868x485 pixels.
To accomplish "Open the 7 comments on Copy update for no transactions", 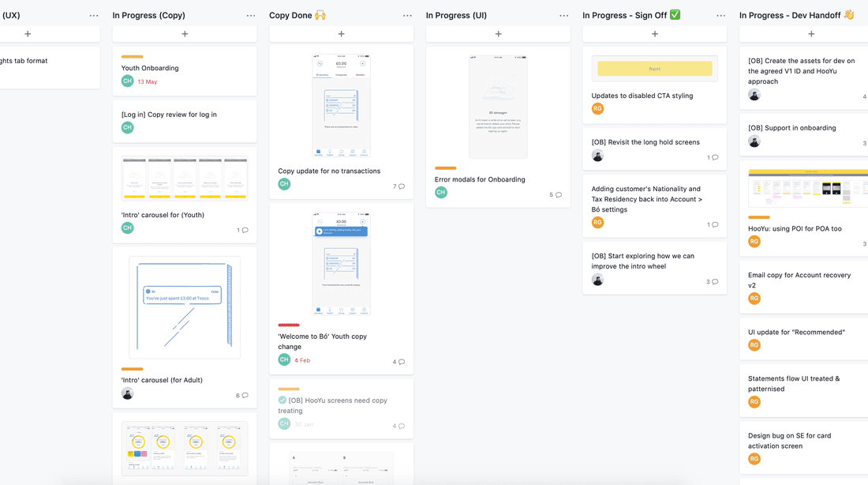I will point(398,186).
